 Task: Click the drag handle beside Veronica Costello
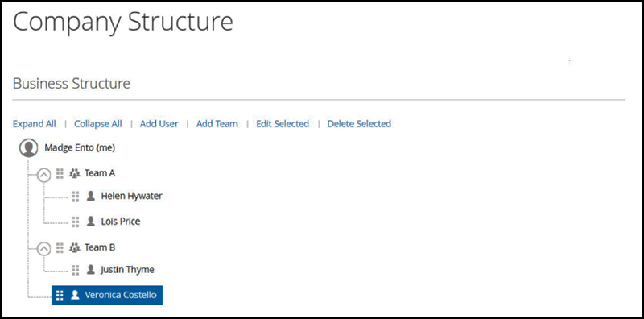point(60,295)
